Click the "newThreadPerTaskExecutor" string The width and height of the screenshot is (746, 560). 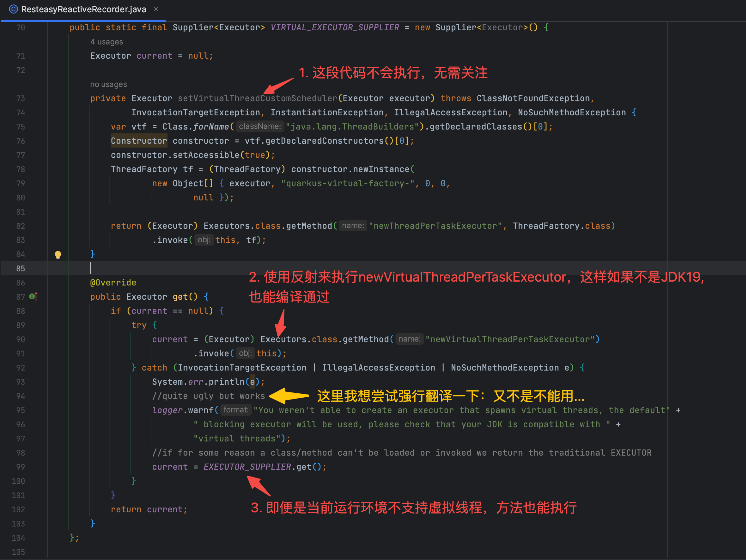pos(435,226)
